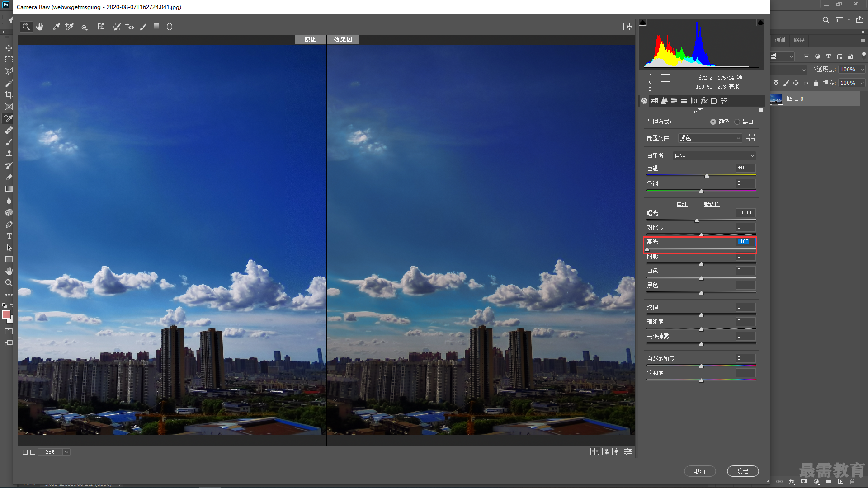Select the Hand tool in Camera Raw toolbar
Image resolution: width=868 pixels, height=488 pixels.
tap(40, 27)
